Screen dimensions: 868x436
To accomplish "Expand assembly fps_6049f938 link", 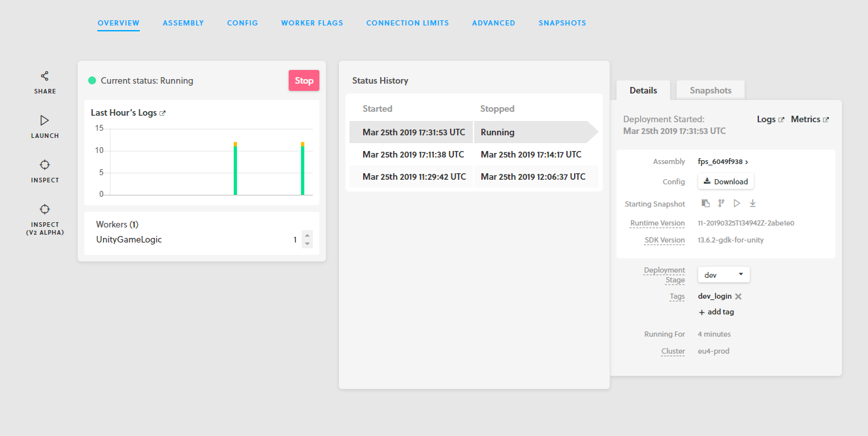I will coord(723,161).
